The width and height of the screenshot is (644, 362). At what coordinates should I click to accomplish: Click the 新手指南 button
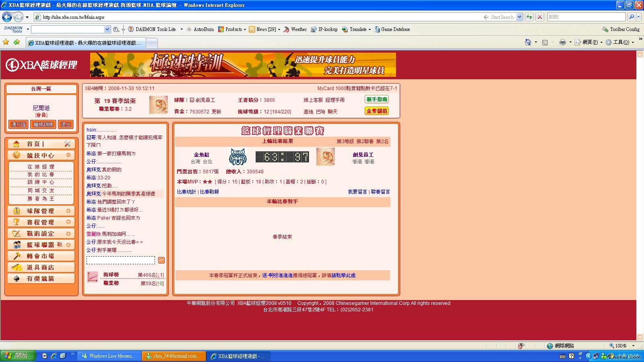pyautogui.click(x=377, y=99)
